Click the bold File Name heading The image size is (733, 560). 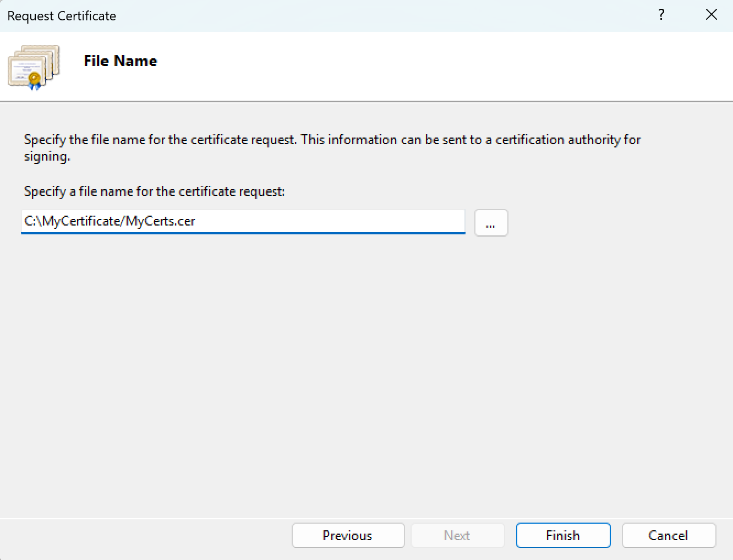120,61
